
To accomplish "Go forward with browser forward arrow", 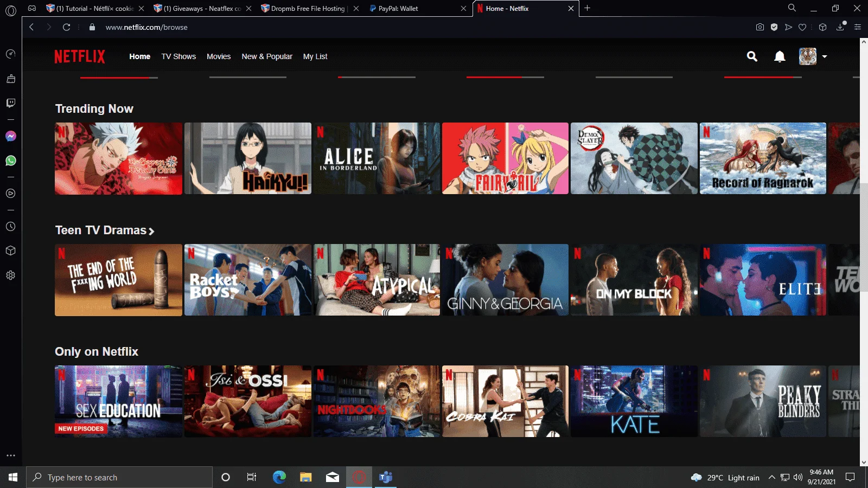I will point(49,27).
